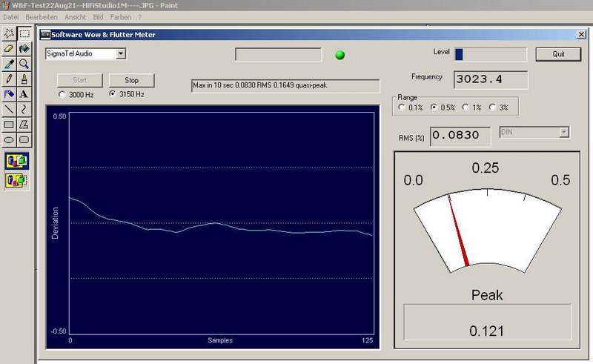Click the red needle on the analog meter
Screen dimensions: 593x364
[x=459, y=232]
